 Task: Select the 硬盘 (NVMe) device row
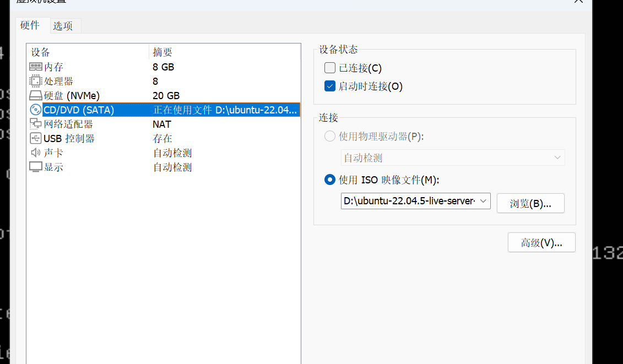coord(163,95)
